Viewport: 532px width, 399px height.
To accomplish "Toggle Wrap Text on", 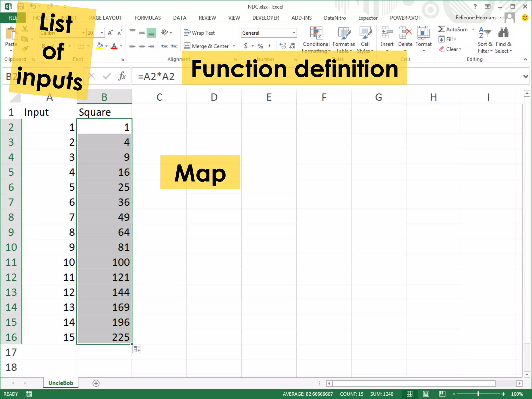I will [199, 33].
